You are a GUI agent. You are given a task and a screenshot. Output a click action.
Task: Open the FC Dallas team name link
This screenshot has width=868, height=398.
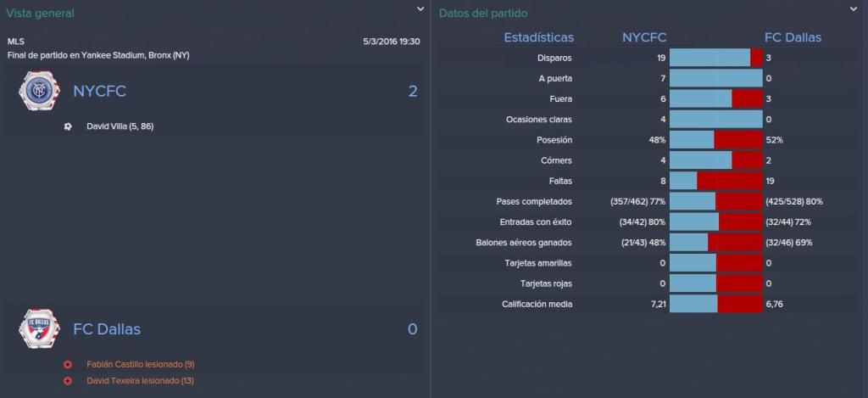(107, 329)
